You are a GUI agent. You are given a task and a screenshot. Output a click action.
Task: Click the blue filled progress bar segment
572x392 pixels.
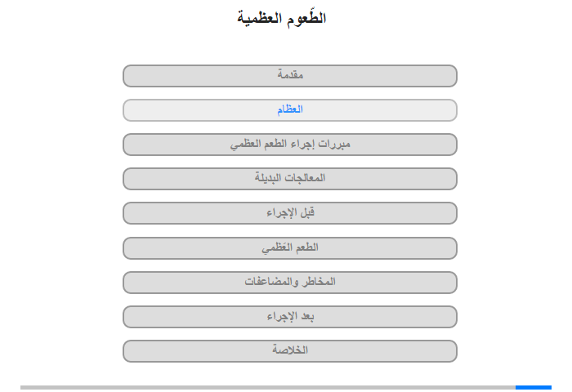(534, 387)
